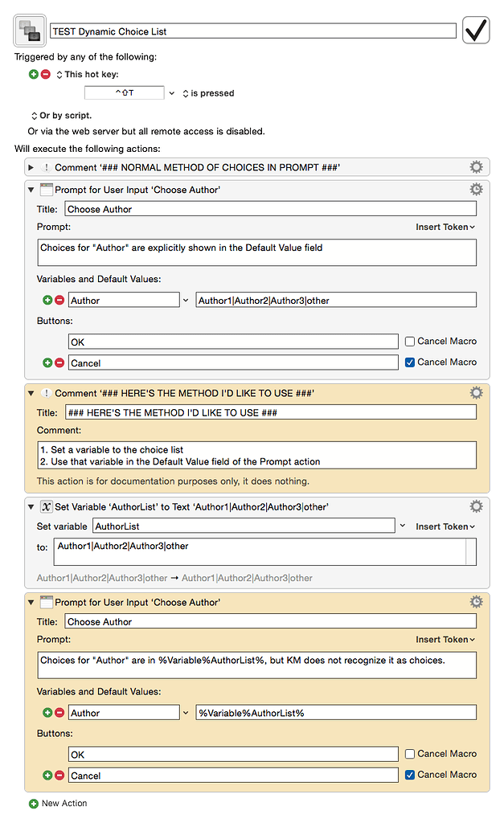
Task: Click the first Prompt action window icon
Action: pos(47,190)
